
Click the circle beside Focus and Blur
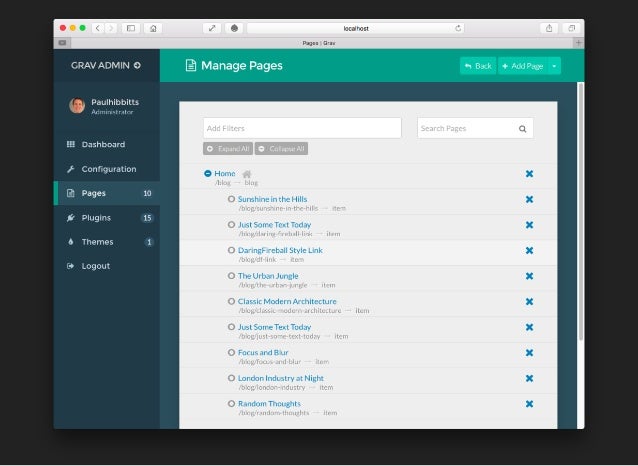231,352
